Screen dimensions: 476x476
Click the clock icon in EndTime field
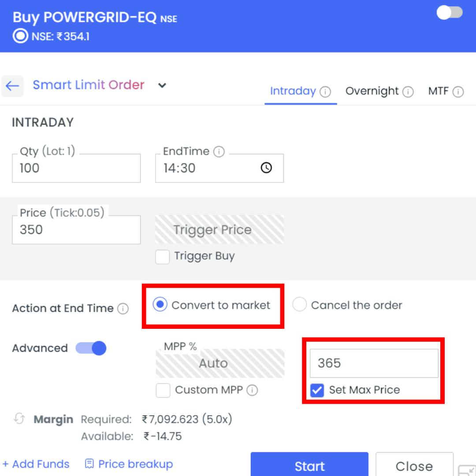[x=266, y=168]
